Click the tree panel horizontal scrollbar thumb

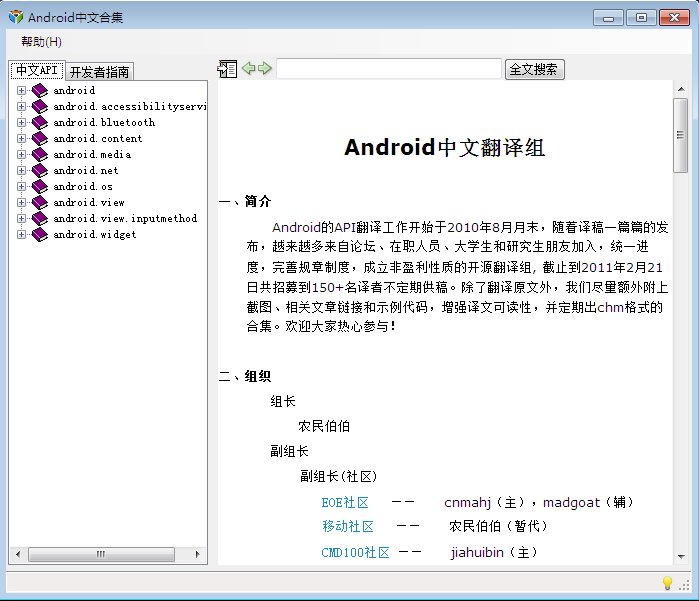pyautogui.click(x=101, y=554)
